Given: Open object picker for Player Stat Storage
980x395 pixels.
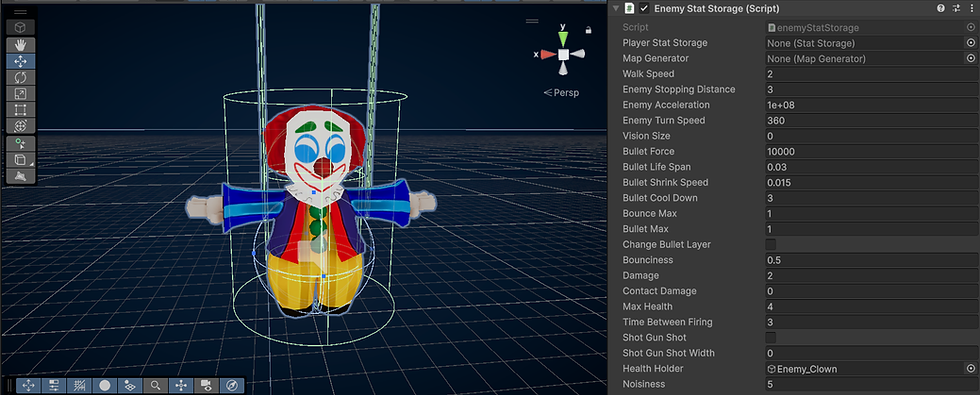Looking at the screenshot, I should 971,42.
